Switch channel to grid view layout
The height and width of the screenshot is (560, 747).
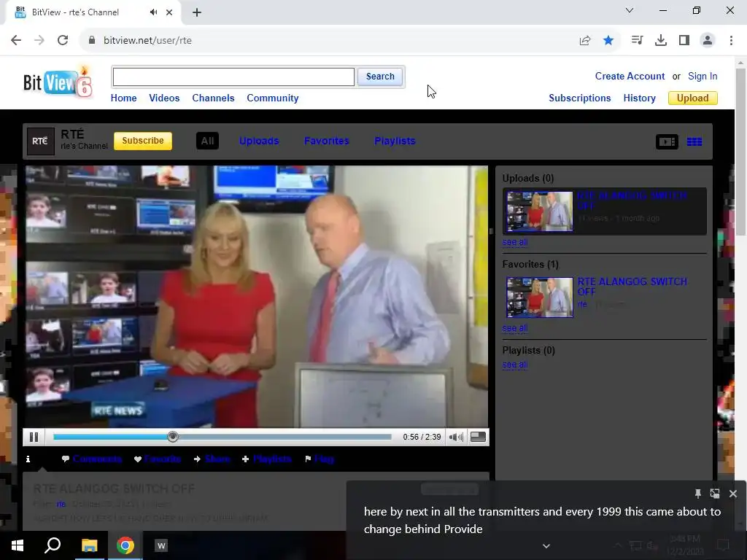pos(694,141)
